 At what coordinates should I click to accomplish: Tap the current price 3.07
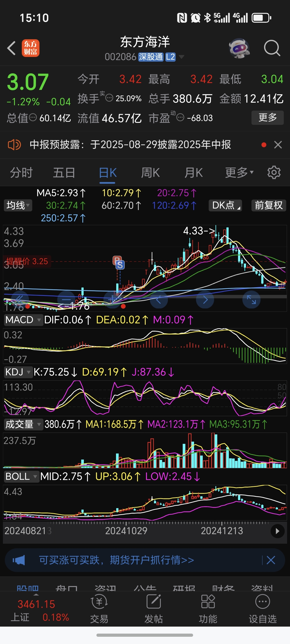(x=28, y=82)
